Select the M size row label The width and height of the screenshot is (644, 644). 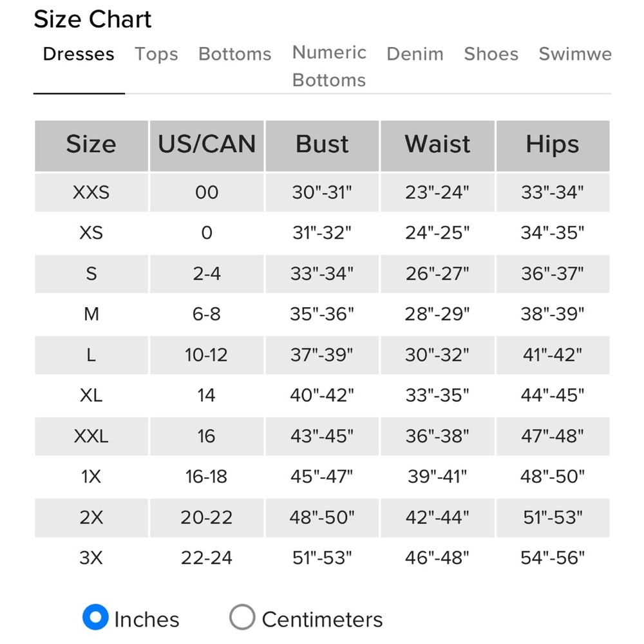(x=91, y=314)
